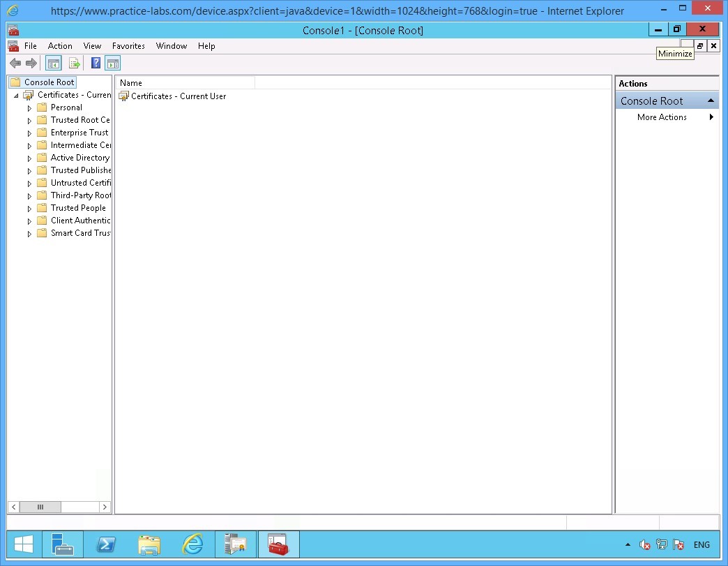Click the Show/Hide Action Pane toolbar icon
This screenshot has height=566, width=728.
coord(113,63)
